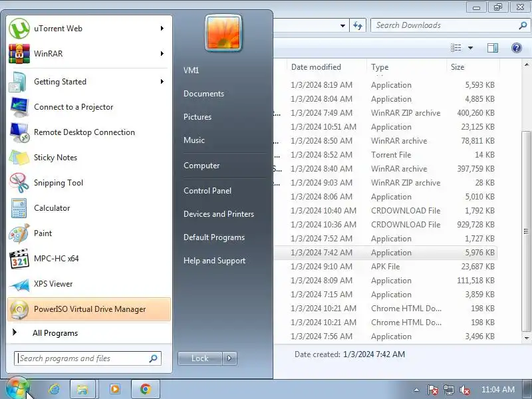The height and width of the screenshot is (399, 532).
Task: Change view icon in Explorer toolbar
Action: click(x=456, y=48)
